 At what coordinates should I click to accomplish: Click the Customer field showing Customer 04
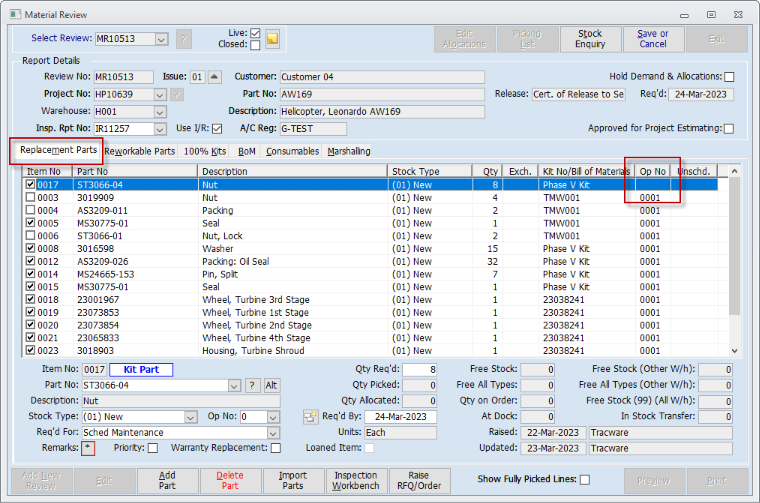point(382,77)
